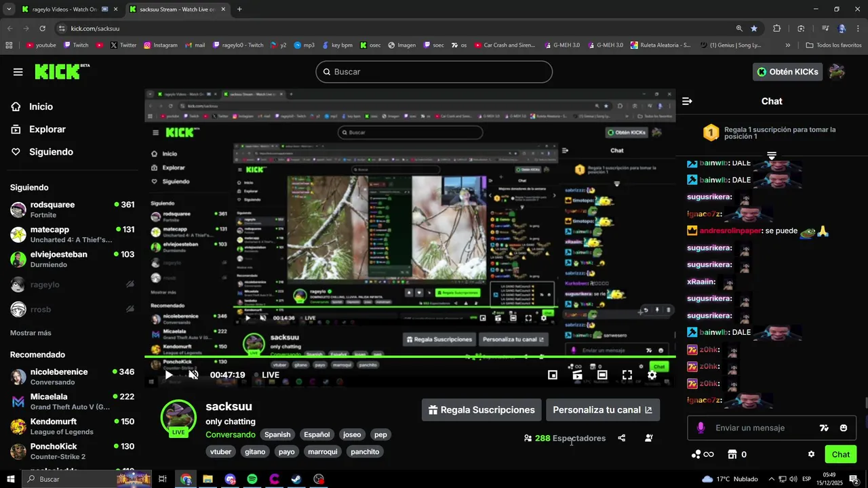Select the marroqui tag
Image resolution: width=868 pixels, height=488 pixels.
[x=322, y=451]
